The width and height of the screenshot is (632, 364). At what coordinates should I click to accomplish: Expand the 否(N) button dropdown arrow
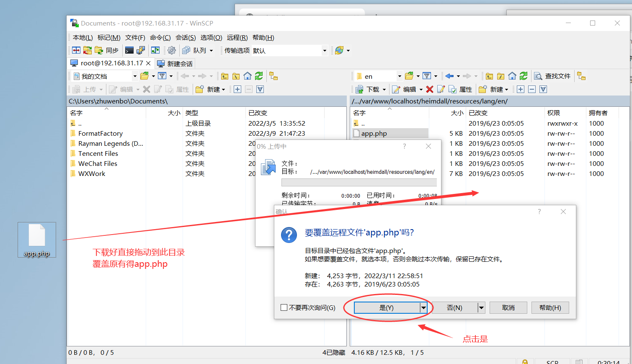(482, 307)
